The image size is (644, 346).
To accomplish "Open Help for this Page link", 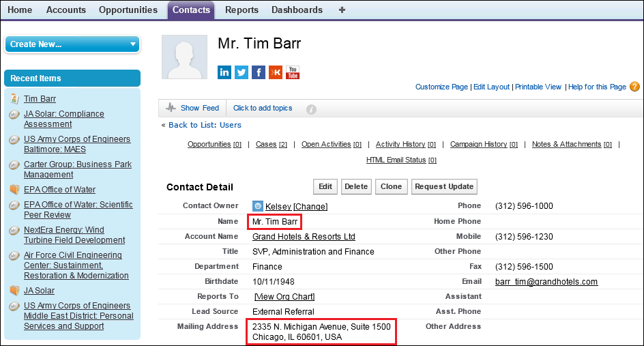I will pyautogui.click(x=597, y=87).
